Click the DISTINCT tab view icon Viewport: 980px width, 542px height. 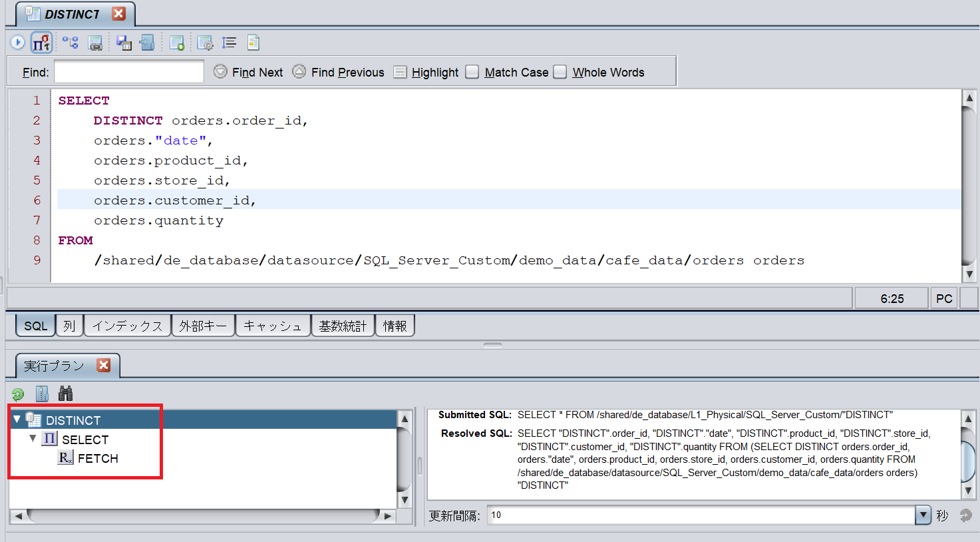click(x=33, y=13)
